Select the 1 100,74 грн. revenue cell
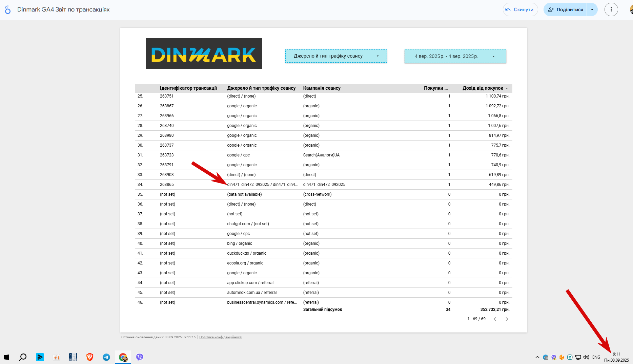 point(497,96)
